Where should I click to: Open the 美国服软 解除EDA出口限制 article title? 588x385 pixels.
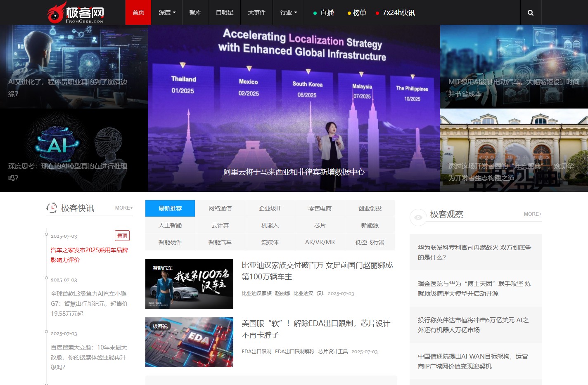[x=316, y=329]
